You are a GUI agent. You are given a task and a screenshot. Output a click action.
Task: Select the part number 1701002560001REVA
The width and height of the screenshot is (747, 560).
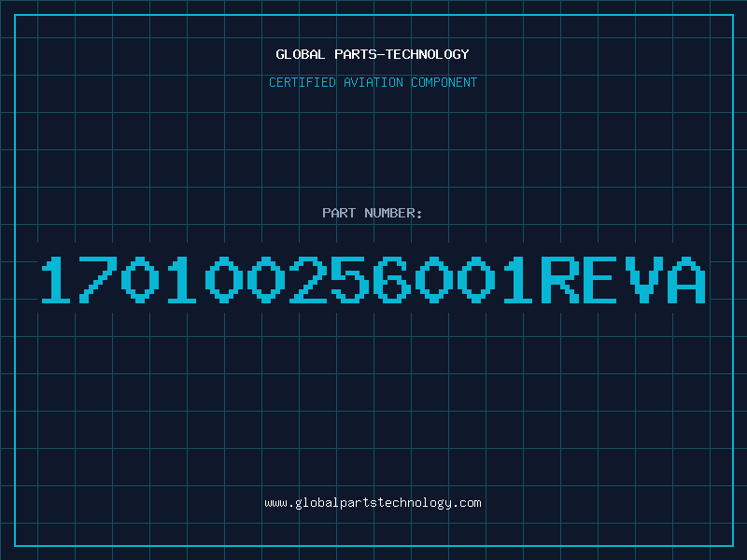click(373, 279)
